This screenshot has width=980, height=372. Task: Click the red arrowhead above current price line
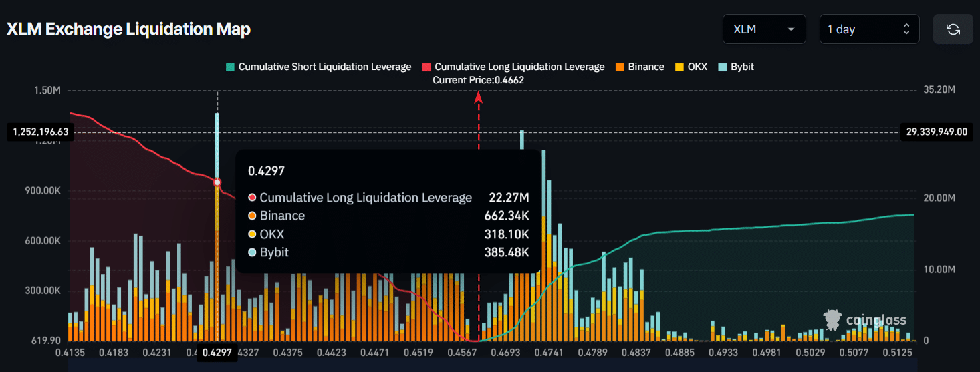pos(479,98)
